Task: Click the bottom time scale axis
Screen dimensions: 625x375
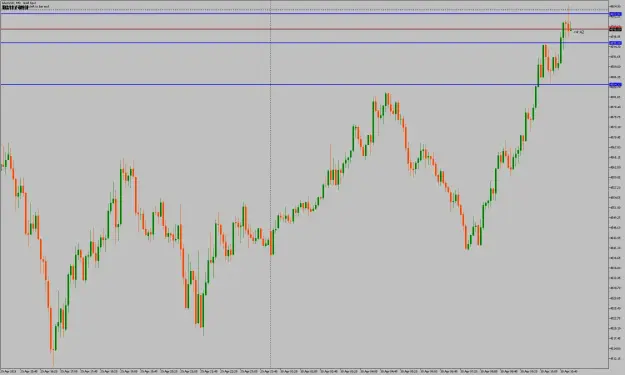Action: (x=305, y=371)
